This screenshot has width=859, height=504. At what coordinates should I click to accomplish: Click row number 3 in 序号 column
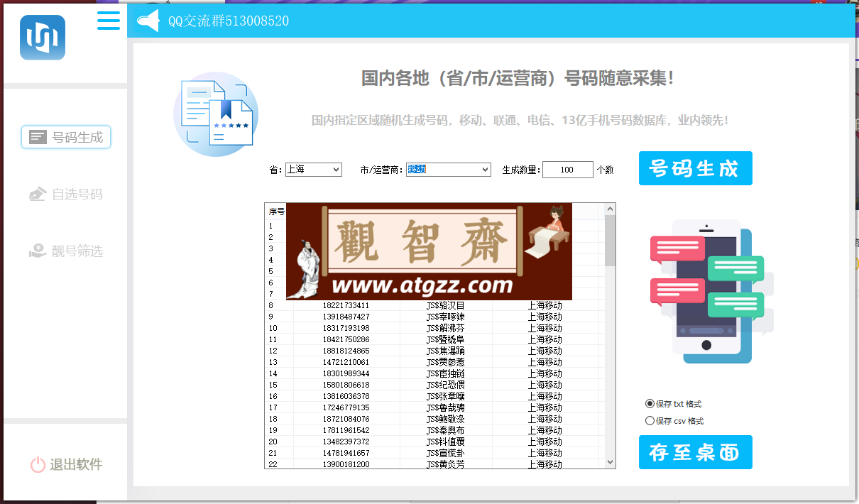pos(270,248)
